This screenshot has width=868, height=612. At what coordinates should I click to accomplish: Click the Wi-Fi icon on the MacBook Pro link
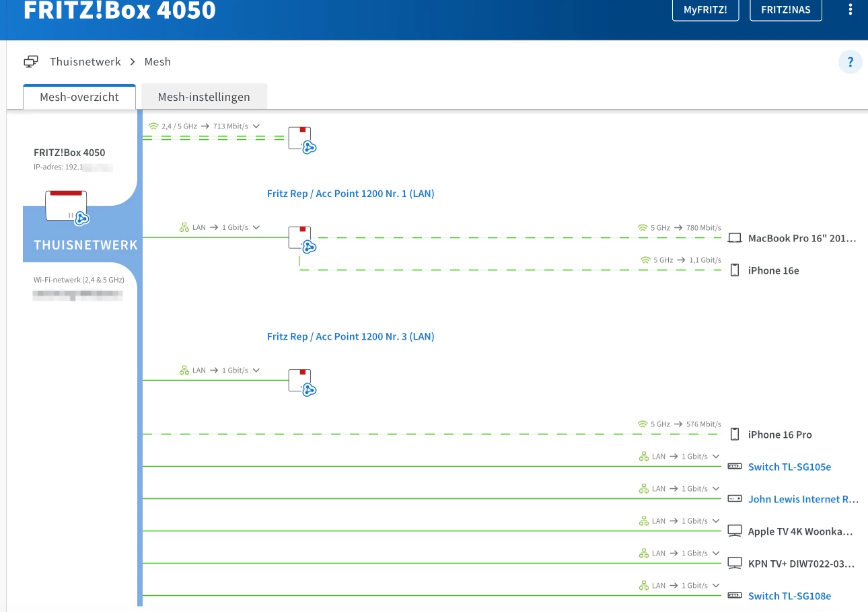(643, 228)
